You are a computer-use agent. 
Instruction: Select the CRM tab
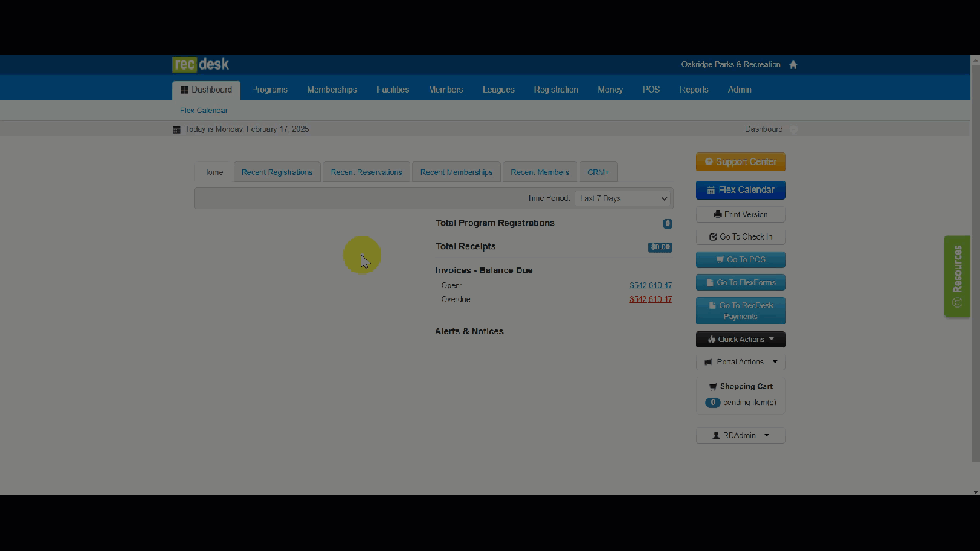coord(597,172)
